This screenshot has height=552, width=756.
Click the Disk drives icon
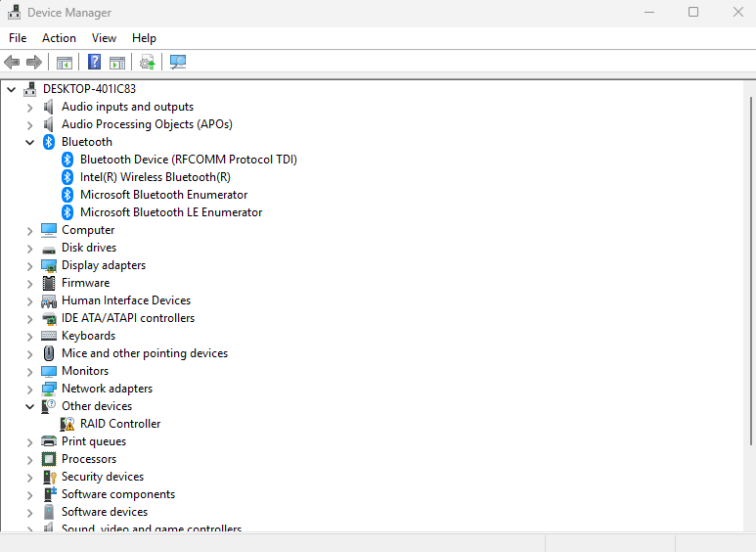49,249
